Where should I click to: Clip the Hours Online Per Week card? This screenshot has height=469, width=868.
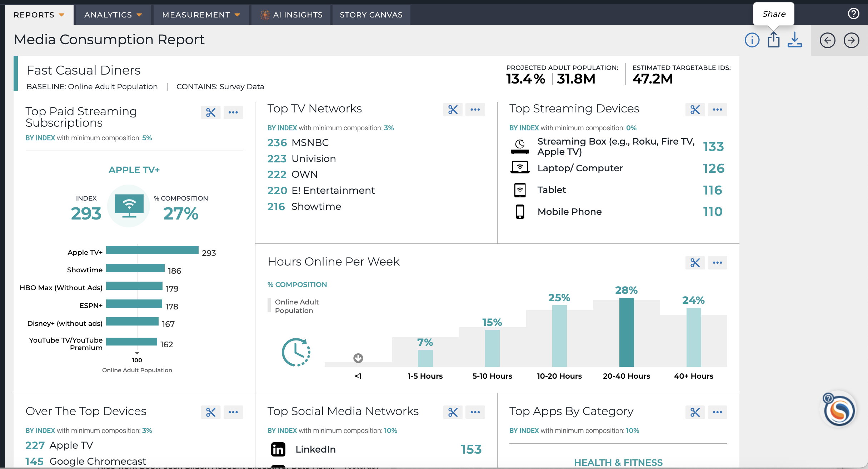pyautogui.click(x=695, y=263)
